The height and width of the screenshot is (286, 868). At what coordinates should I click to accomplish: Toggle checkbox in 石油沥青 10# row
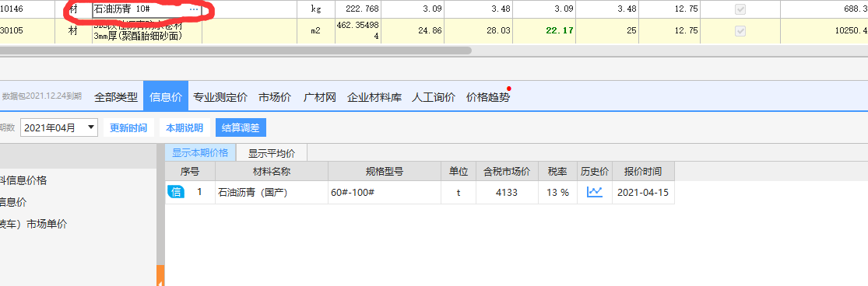coord(740,9)
